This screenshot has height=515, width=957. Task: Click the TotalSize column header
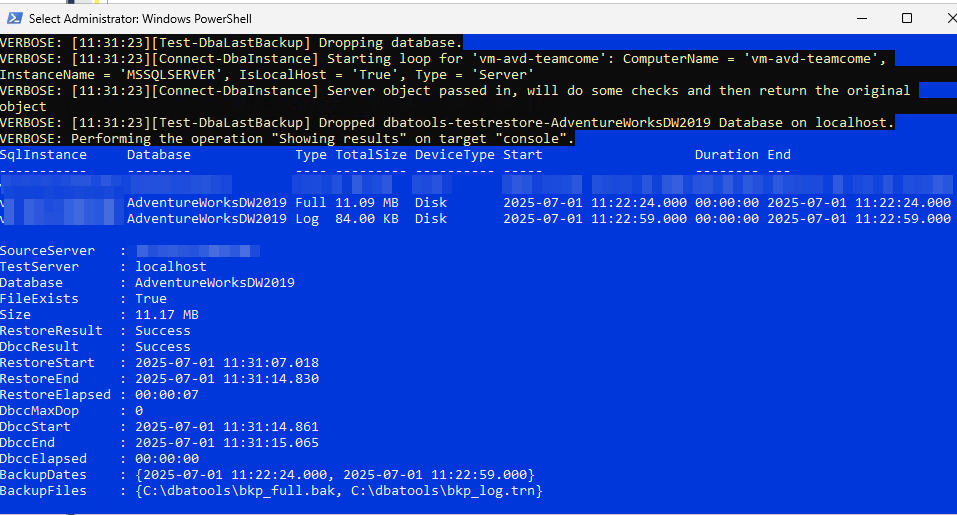click(x=371, y=155)
